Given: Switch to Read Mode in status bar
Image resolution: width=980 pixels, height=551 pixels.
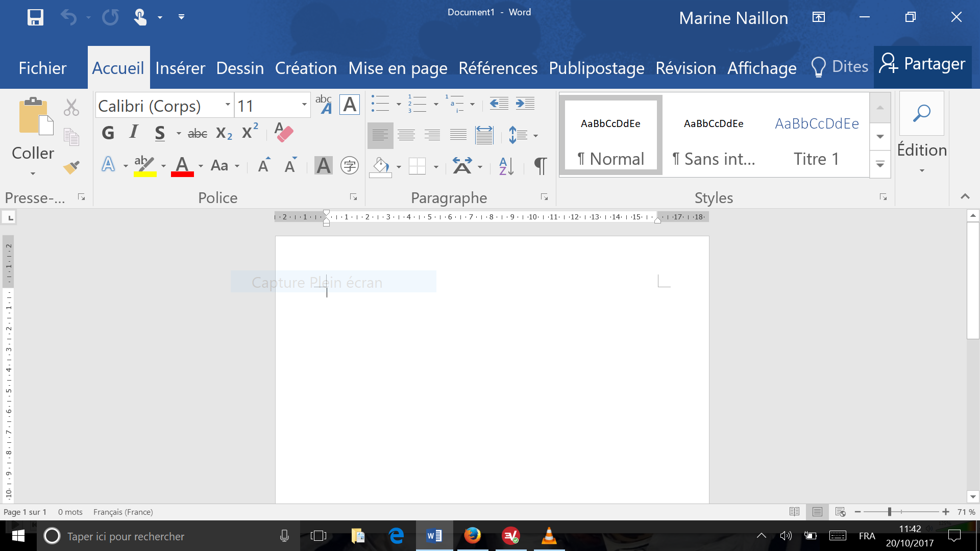Looking at the screenshot, I should tap(794, 512).
